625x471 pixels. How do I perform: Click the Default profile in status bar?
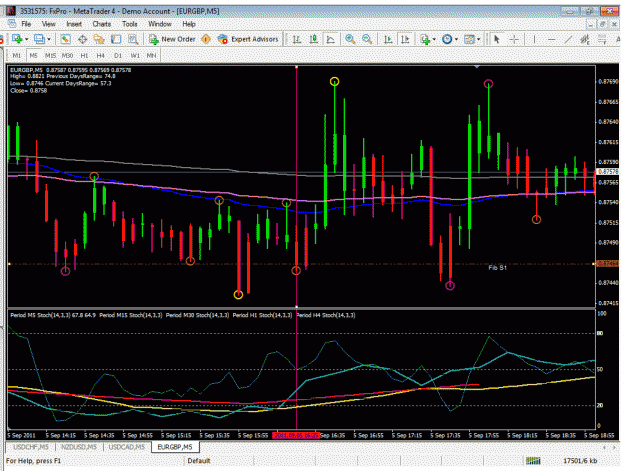(199, 461)
